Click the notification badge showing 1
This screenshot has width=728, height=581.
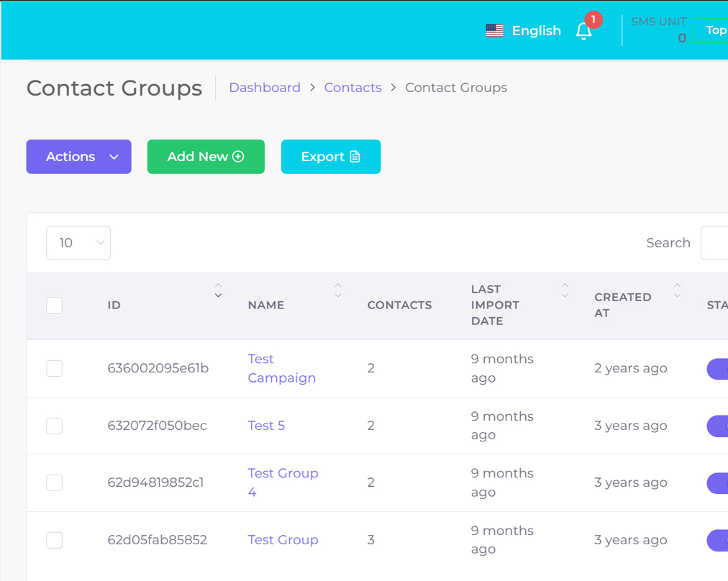point(593,20)
